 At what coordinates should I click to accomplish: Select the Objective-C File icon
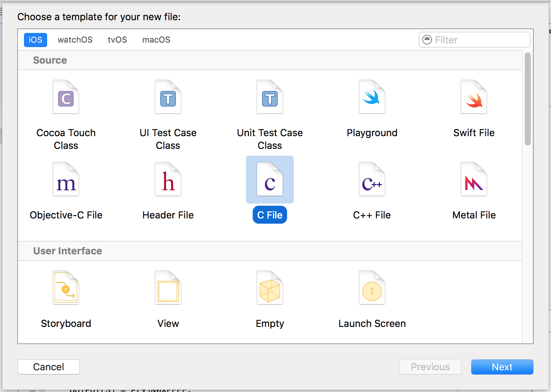point(66,179)
